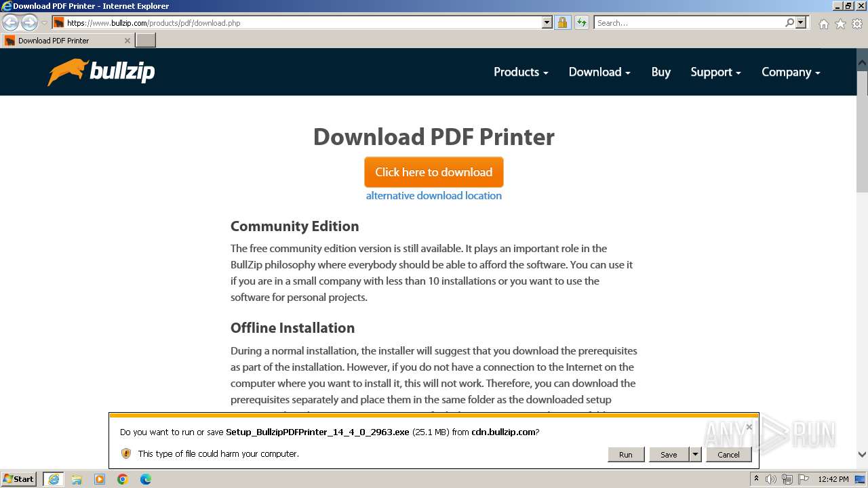
Task: Open the Chrome taskbar icon
Action: click(123, 479)
